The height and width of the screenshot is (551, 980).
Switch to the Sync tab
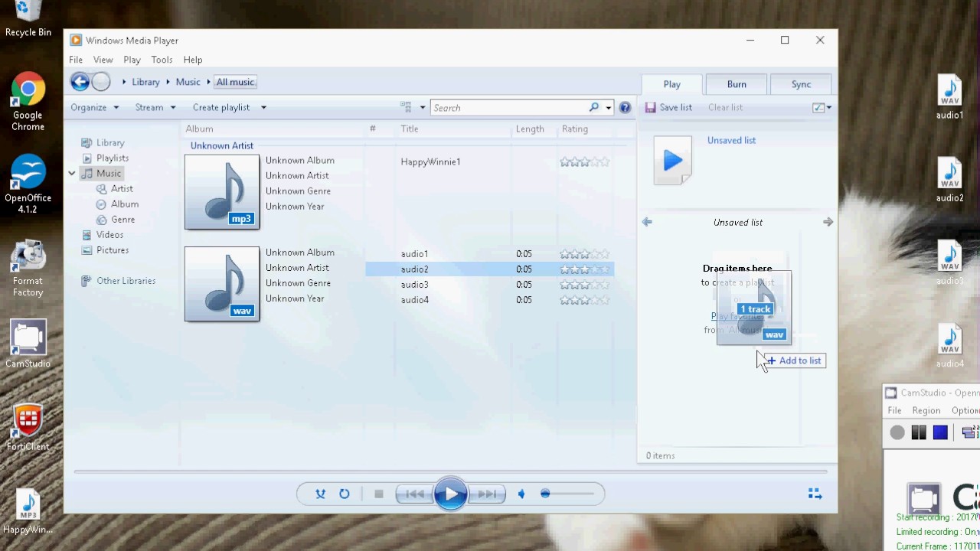pyautogui.click(x=801, y=84)
